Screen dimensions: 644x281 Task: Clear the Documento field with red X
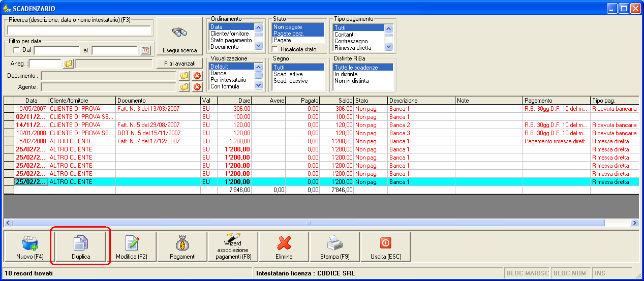click(x=197, y=76)
